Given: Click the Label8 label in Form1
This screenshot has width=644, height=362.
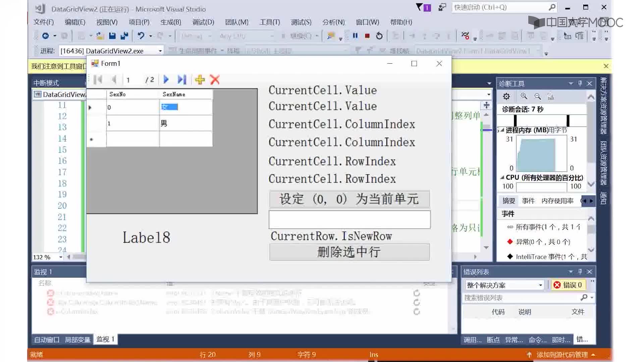Looking at the screenshot, I should click(x=147, y=237).
